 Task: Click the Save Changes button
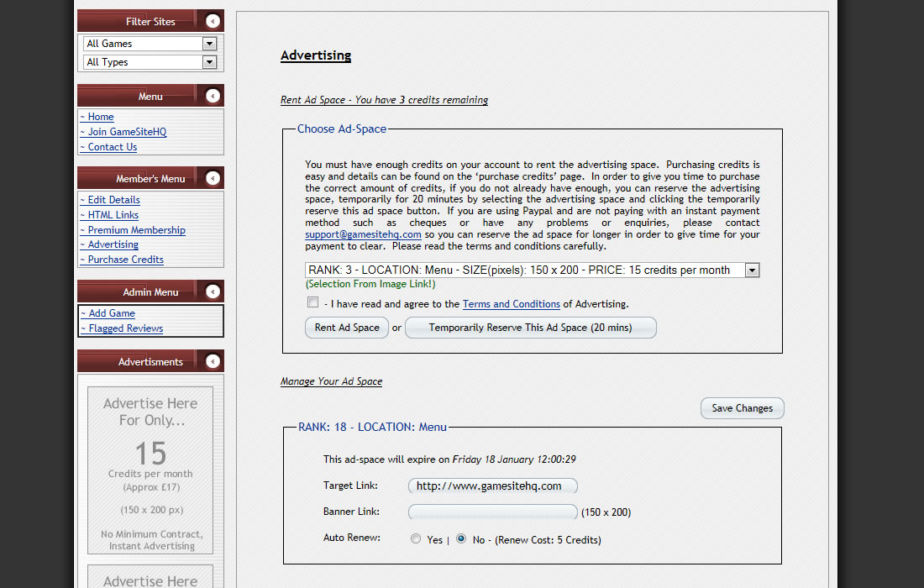point(742,408)
